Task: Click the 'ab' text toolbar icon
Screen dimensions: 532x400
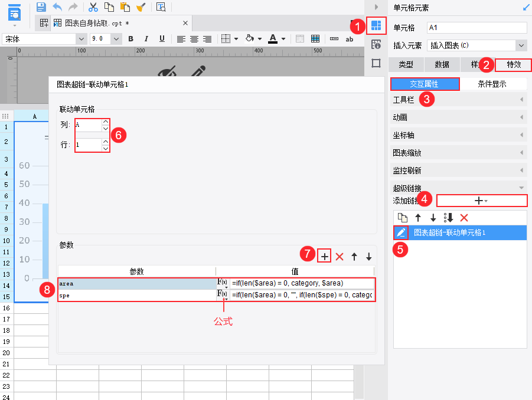Action: tap(350, 39)
